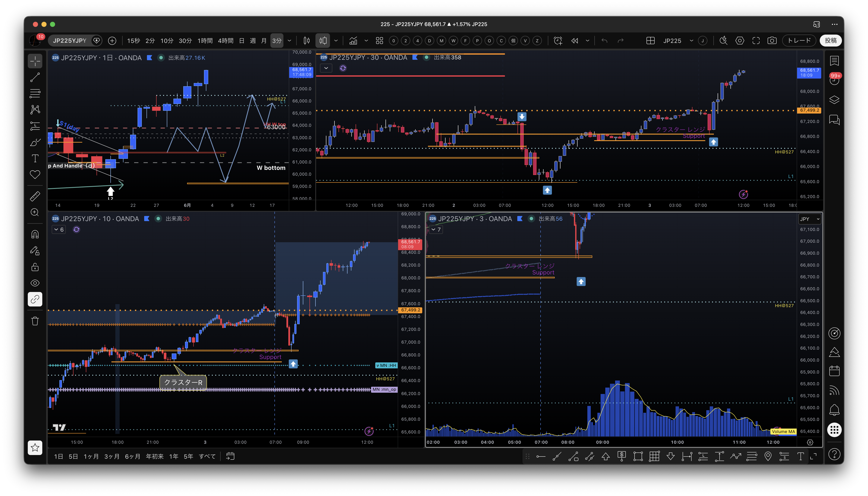Select the crosshair cursor tool
Viewport: 868px width, 496px height.
35,61
